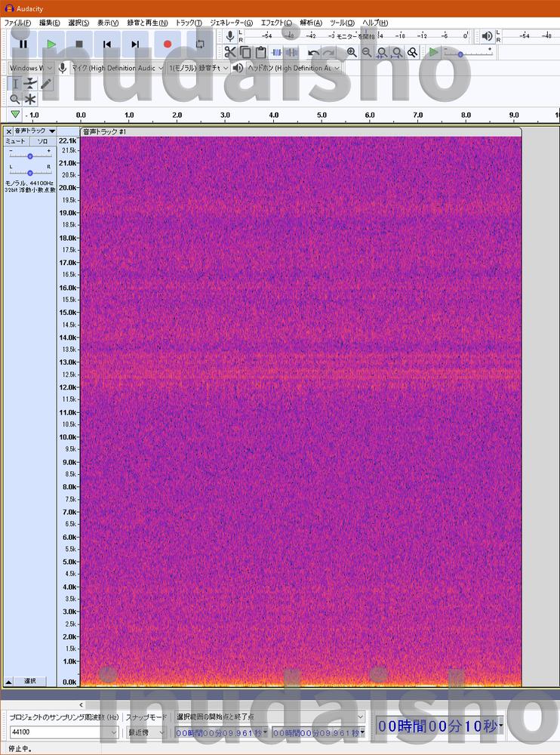Start playback with the green Play button

click(x=51, y=45)
